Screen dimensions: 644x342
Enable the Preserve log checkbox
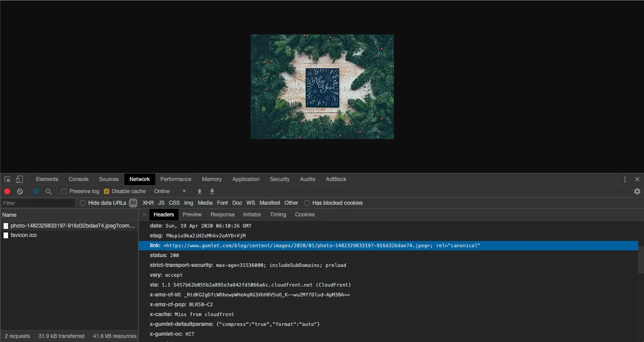point(64,191)
